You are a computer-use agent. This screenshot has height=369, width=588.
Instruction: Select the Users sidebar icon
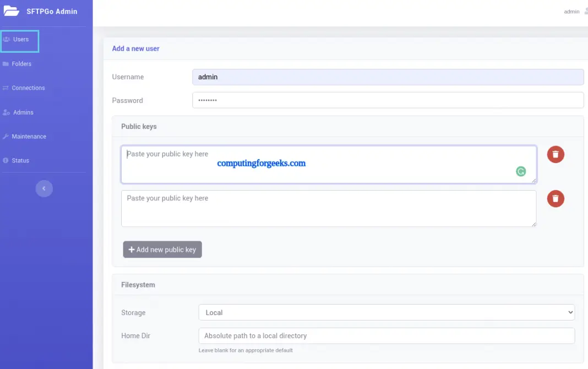click(x=7, y=39)
